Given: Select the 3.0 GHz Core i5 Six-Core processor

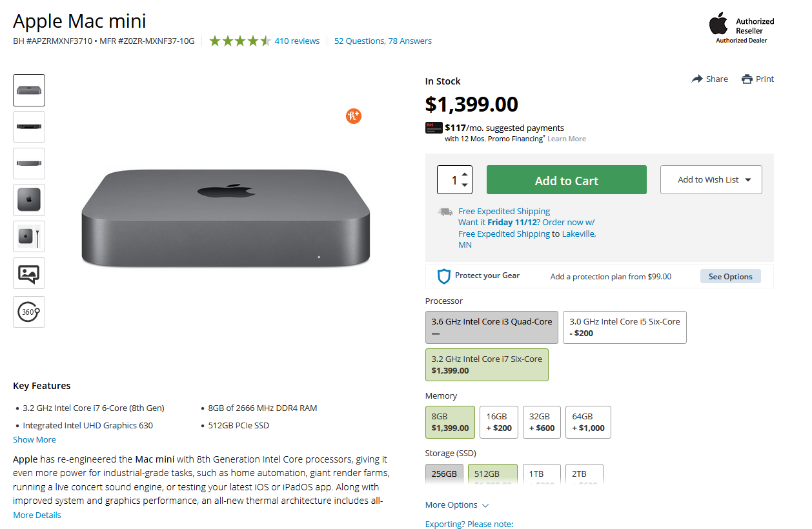Looking at the screenshot, I should (624, 327).
